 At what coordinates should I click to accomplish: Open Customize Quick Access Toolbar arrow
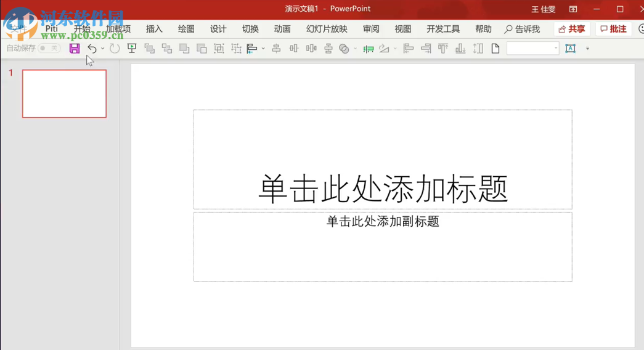tap(588, 49)
